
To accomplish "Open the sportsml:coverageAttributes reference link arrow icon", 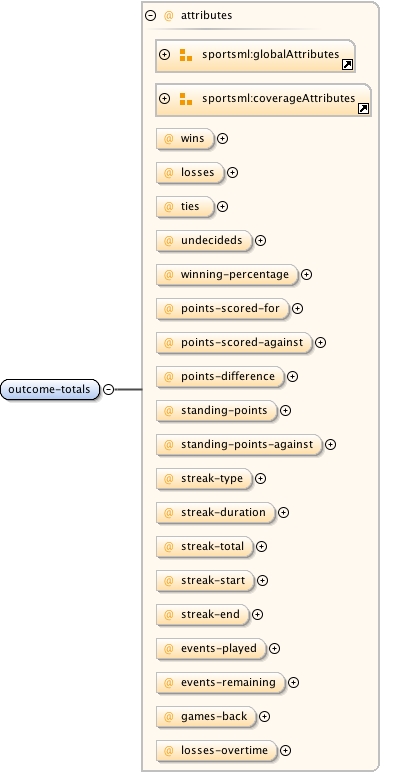I will [363, 108].
